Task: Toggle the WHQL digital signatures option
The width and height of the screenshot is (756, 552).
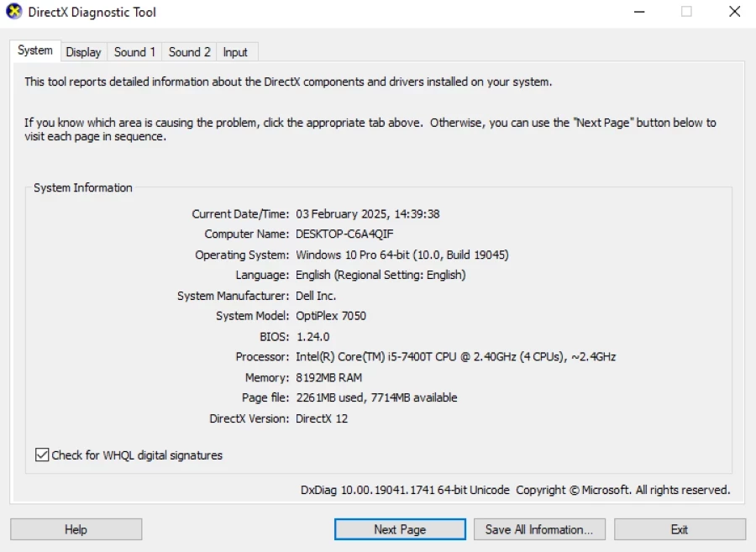Action: [x=41, y=455]
